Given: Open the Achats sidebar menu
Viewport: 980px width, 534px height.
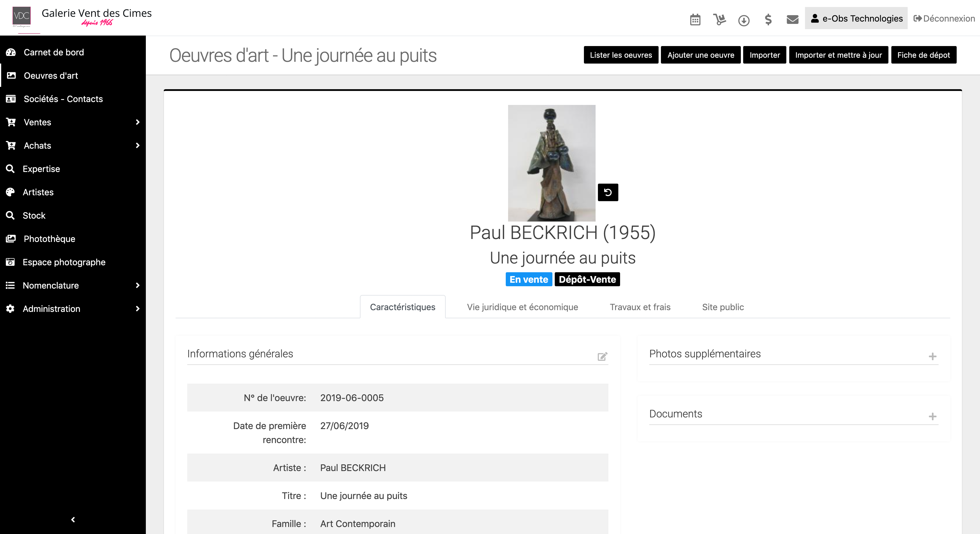Looking at the screenshot, I should [73, 145].
